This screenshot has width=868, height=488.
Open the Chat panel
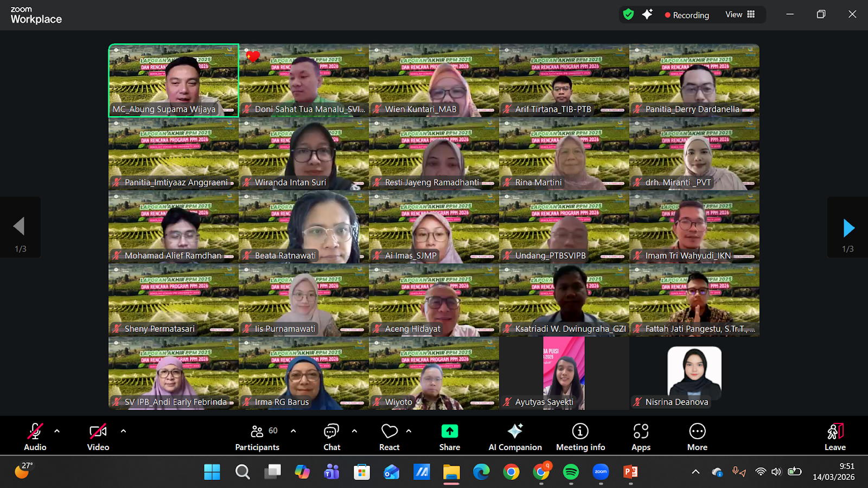tap(331, 437)
